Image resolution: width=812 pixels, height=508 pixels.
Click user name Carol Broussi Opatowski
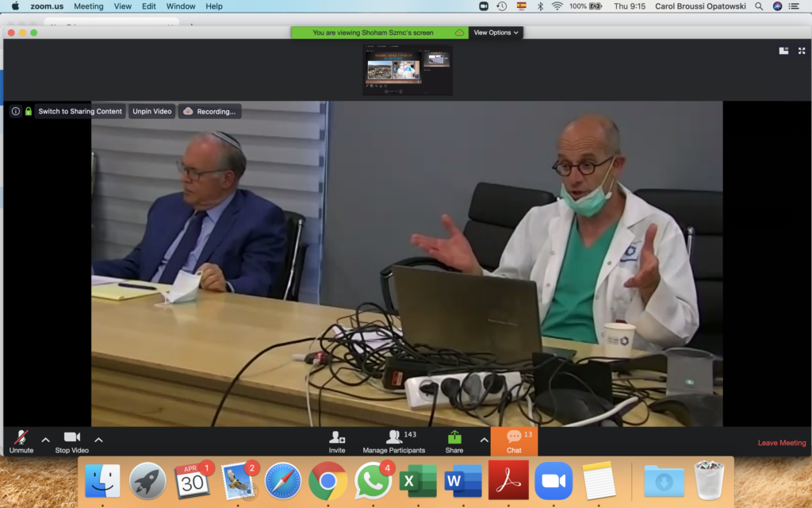[700, 6]
